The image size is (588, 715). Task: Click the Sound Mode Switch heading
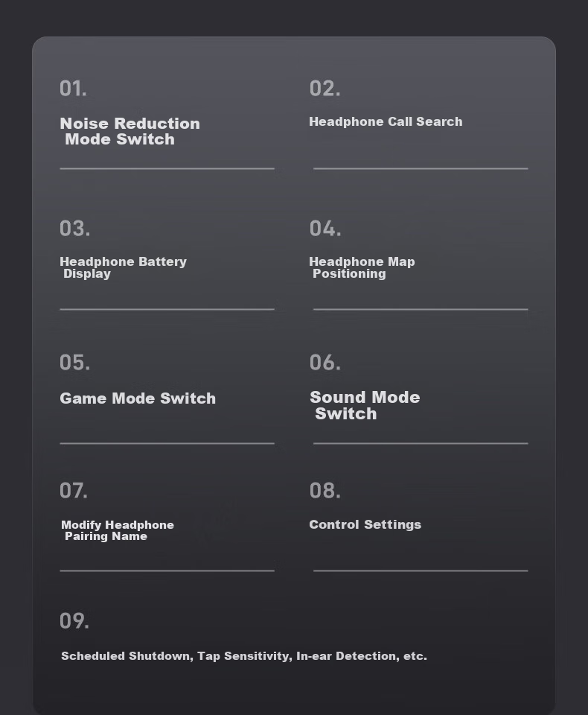coord(365,405)
